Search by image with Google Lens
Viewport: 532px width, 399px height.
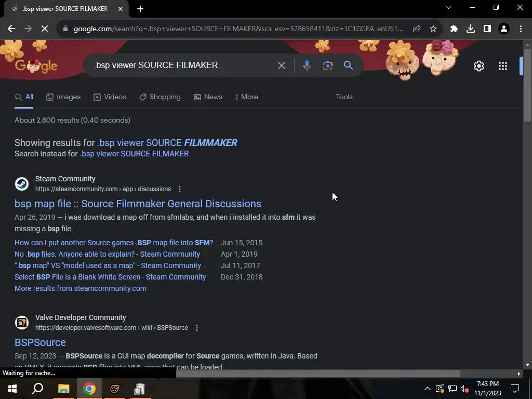coord(328,65)
